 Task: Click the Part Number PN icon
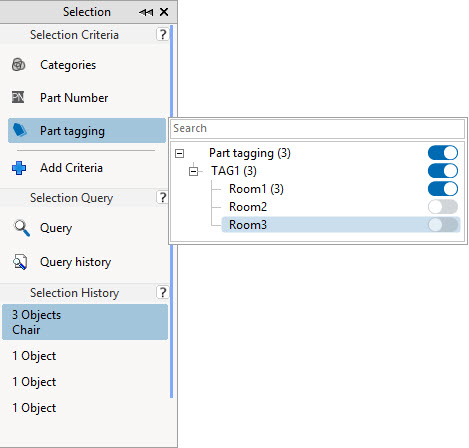(x=18, y=97)
